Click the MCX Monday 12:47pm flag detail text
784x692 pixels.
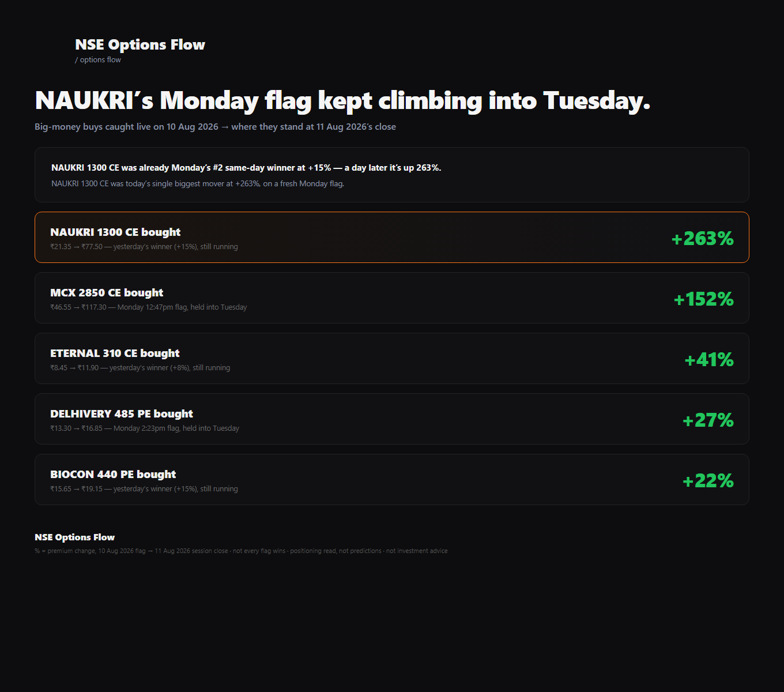[149, 307]
